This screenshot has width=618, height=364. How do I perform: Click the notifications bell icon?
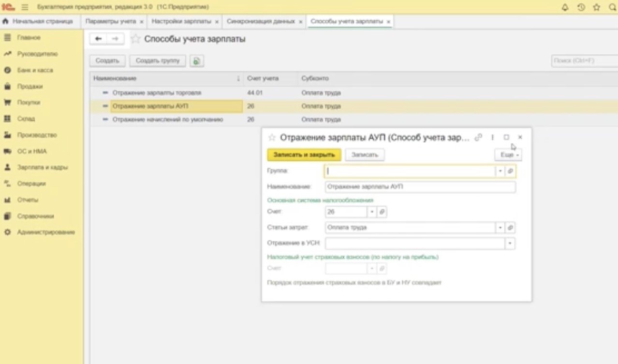565,7
